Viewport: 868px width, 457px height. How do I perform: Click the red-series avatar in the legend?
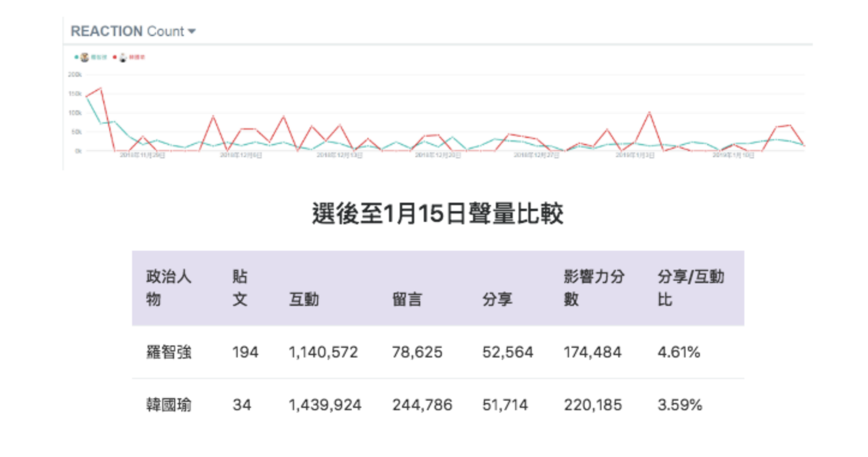pos(122,58)
